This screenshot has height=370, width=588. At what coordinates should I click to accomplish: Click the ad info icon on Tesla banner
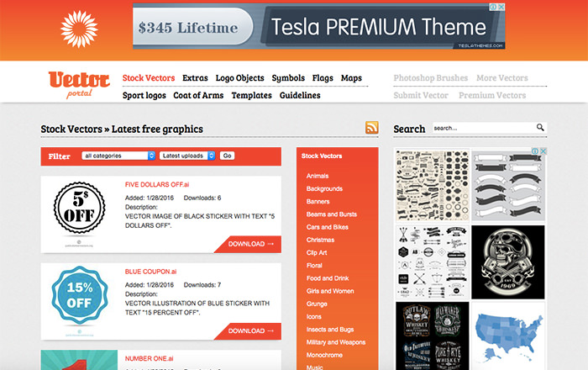494,7
